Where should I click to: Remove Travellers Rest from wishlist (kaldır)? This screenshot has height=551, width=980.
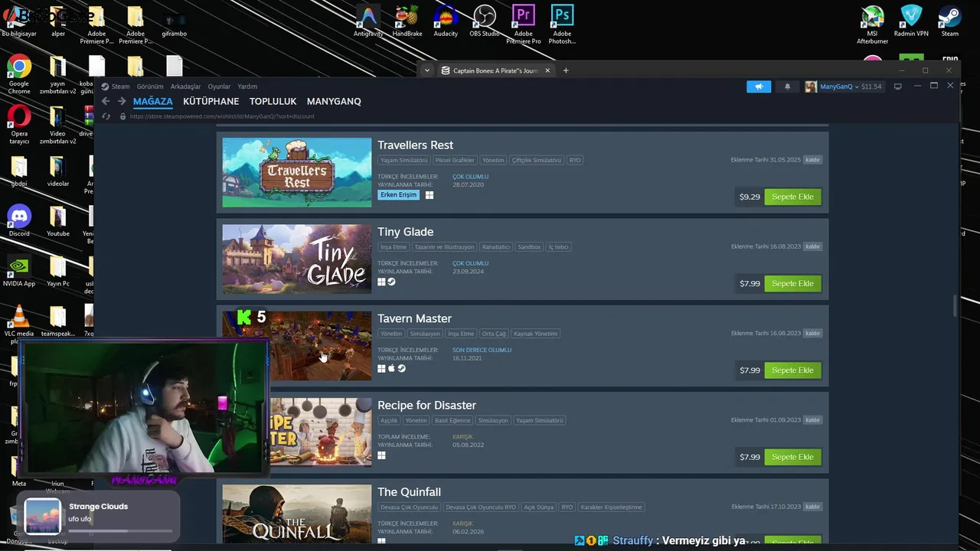click(812, 160)
